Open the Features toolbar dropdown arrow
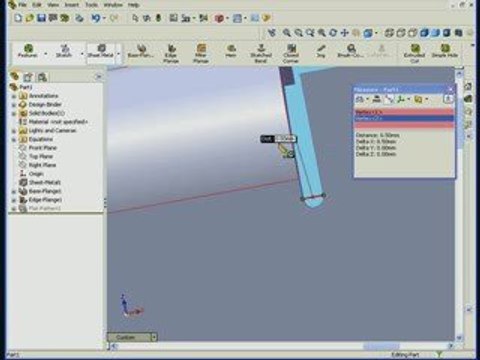 tap(46, 54)
